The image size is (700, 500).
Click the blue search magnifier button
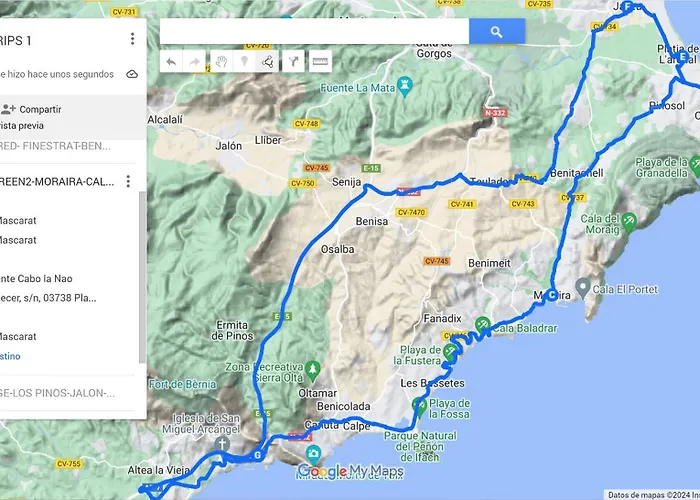pyautogui.click(x=497, y=32)
